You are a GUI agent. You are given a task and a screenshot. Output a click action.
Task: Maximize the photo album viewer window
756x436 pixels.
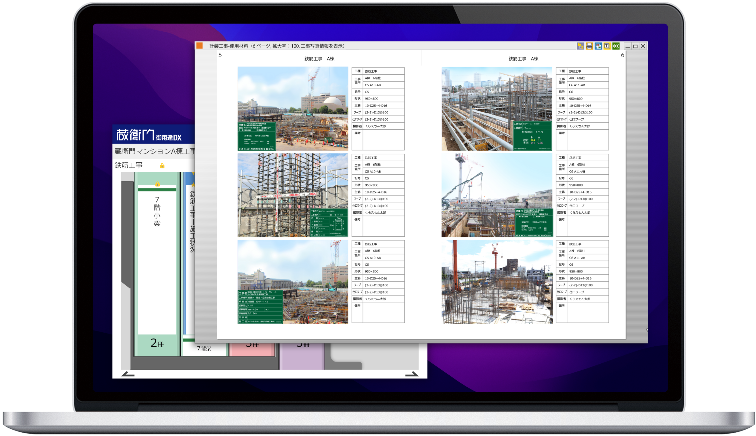tap(637, 46)
